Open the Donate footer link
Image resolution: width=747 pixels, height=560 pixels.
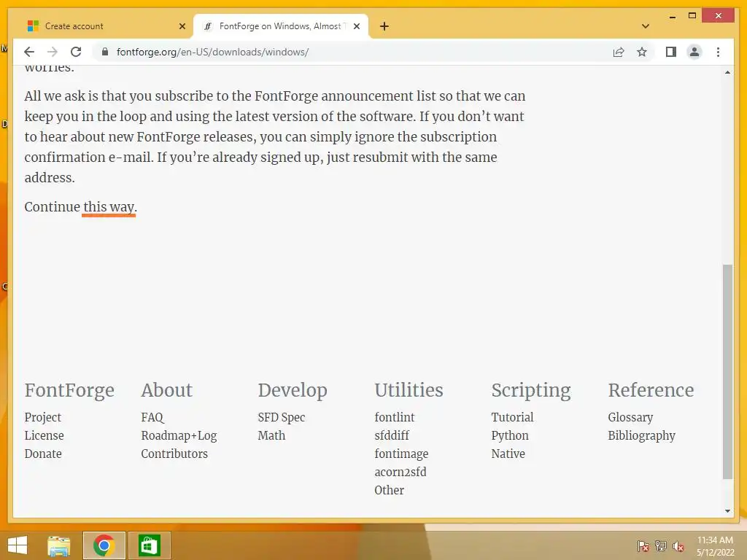(x=43, y=454)
